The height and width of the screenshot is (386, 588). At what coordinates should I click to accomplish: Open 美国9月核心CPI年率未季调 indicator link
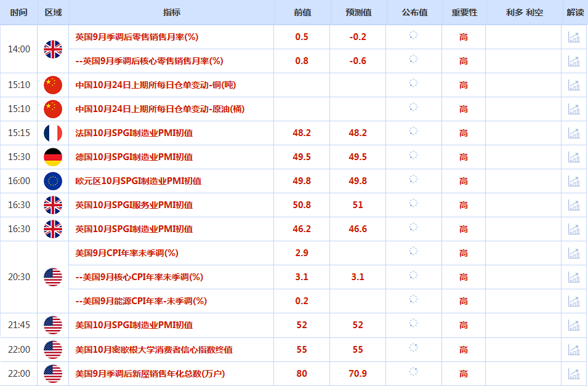(x=139, y=277)
